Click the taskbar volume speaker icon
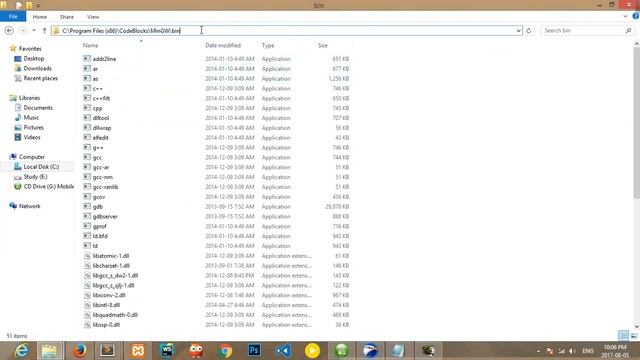The height and width of the screenshot is (360, 640). click(x=572, y=351)
